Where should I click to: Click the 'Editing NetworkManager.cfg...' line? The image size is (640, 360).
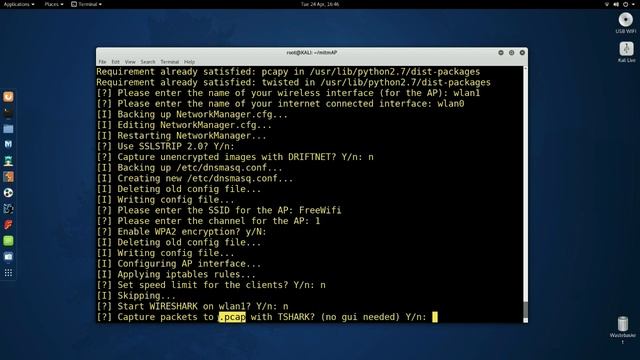point(184,125)
